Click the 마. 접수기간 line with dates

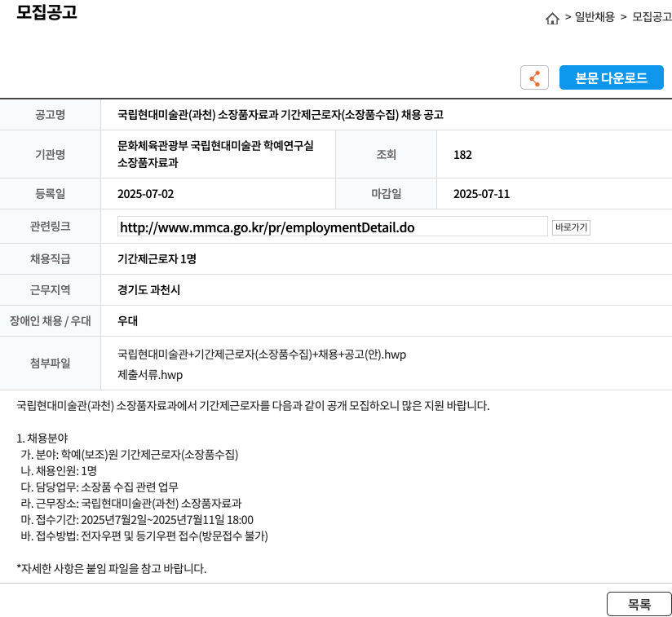(137, 520)
